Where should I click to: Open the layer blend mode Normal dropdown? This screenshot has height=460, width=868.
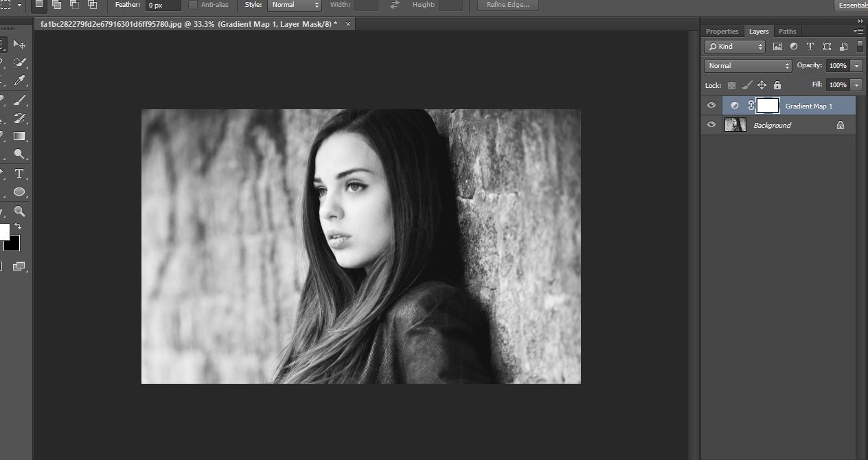[749, 66]
